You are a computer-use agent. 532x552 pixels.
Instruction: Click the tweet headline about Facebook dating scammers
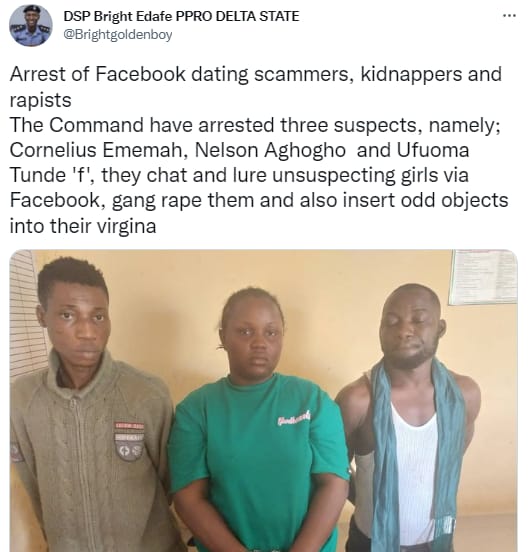(x=256, y=87)
